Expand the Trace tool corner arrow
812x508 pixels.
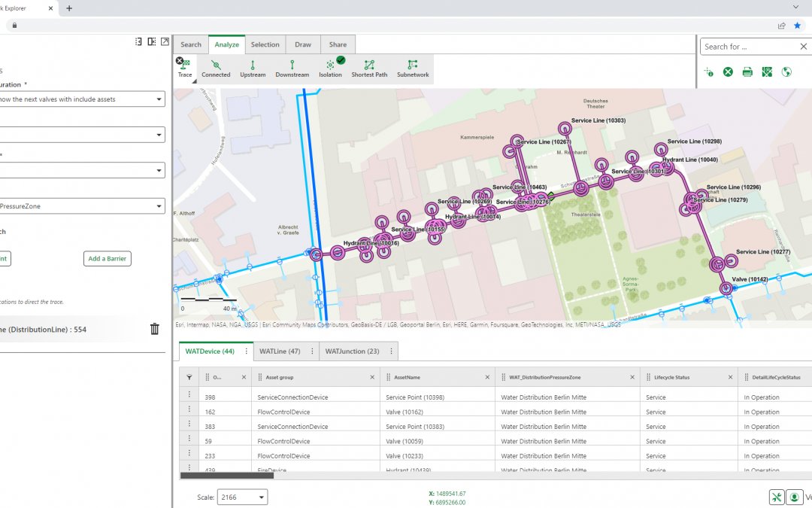pyautogui.click(x=194, y=81)
